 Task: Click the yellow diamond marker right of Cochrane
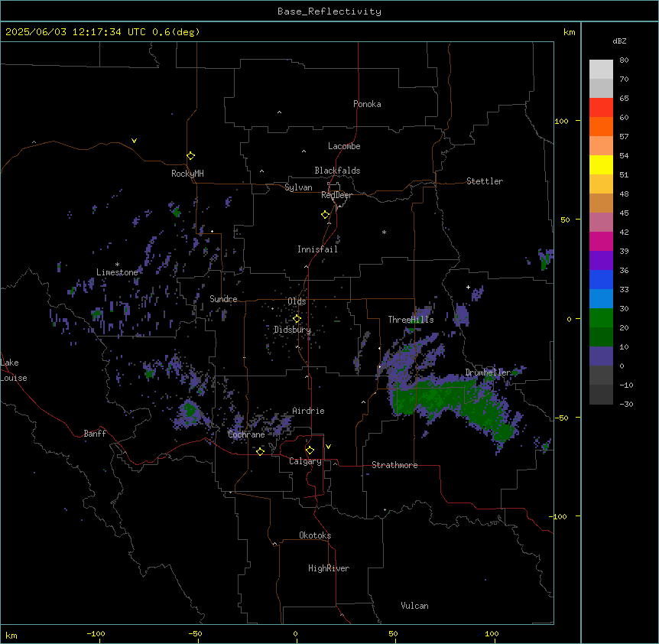pyautogui.click(x=260, y=451)
